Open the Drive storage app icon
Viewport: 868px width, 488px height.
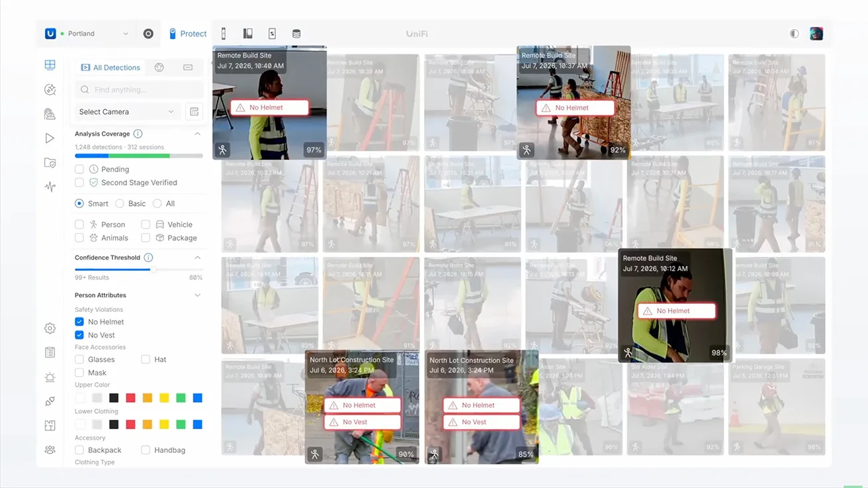click(296, 34)
